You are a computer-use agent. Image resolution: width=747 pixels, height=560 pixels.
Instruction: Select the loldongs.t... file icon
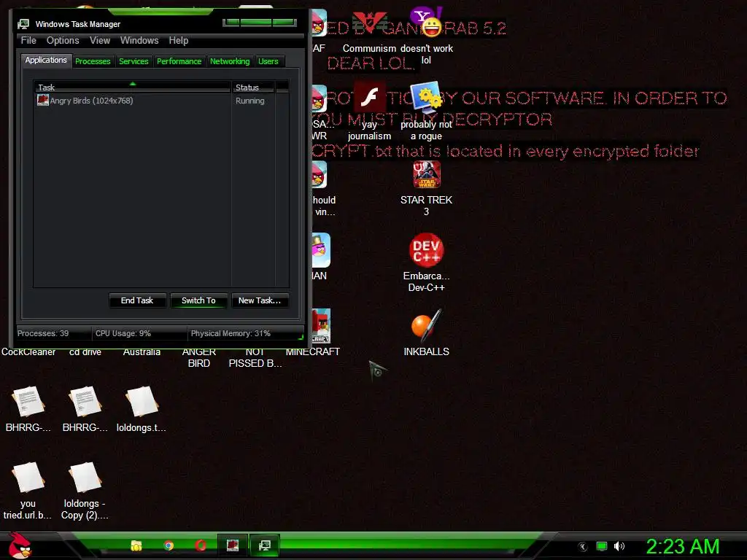[142, 410]
